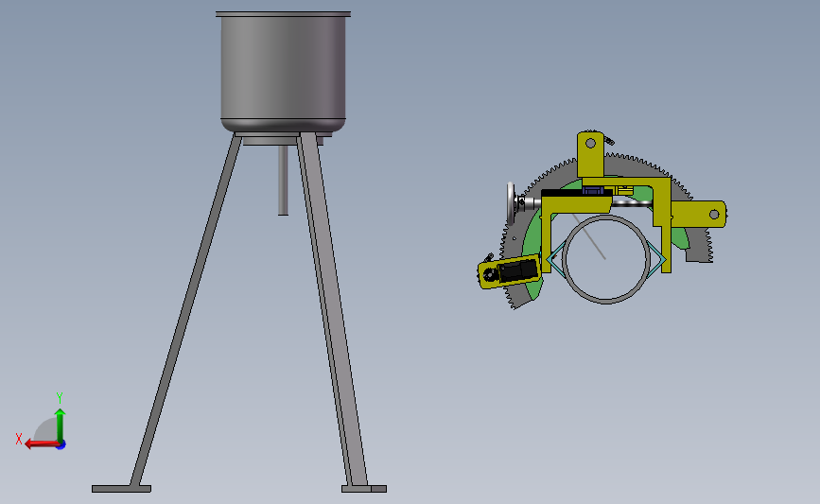Click the blue Z axis dot of triad

(x=61, y=445)
